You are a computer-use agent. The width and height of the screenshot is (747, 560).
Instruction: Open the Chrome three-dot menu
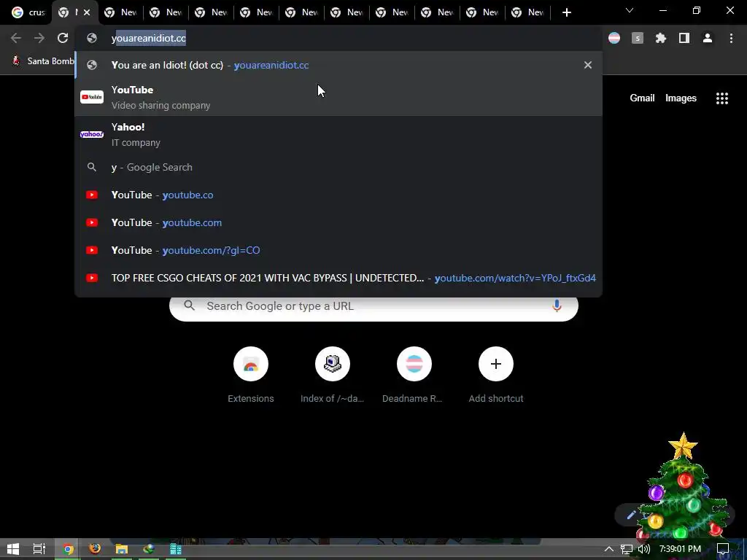[x=731, y=38]
